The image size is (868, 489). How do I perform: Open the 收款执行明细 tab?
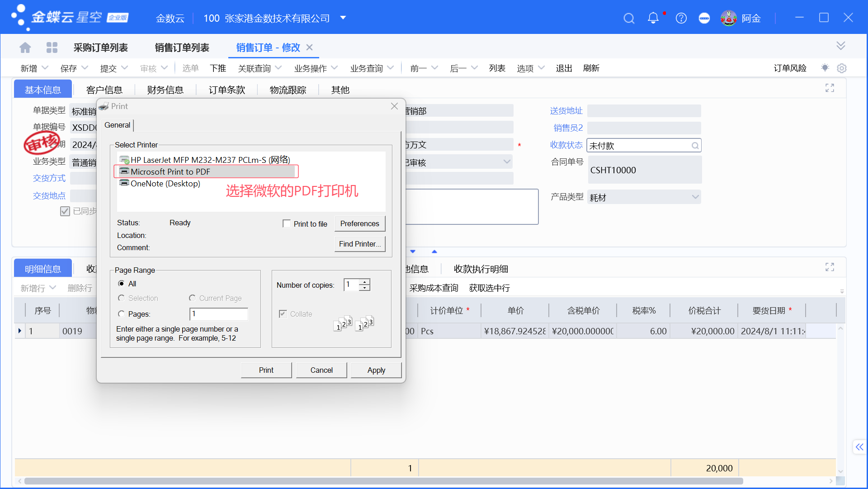click(x=481, y=269)
